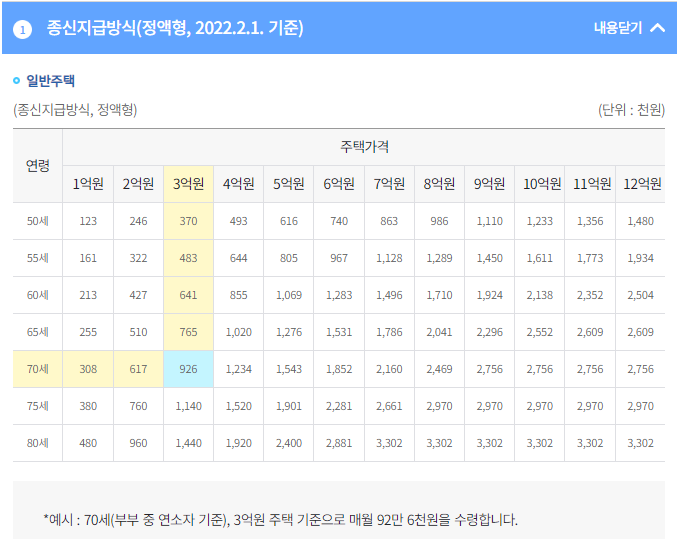
Task: Click cell 1,128 in the 55세 row
Action: [389, 258]
